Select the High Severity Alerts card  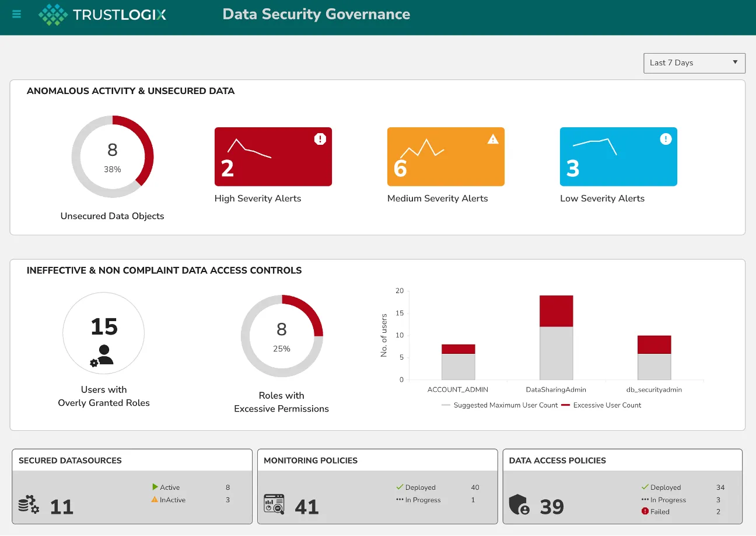coord(273,156)
